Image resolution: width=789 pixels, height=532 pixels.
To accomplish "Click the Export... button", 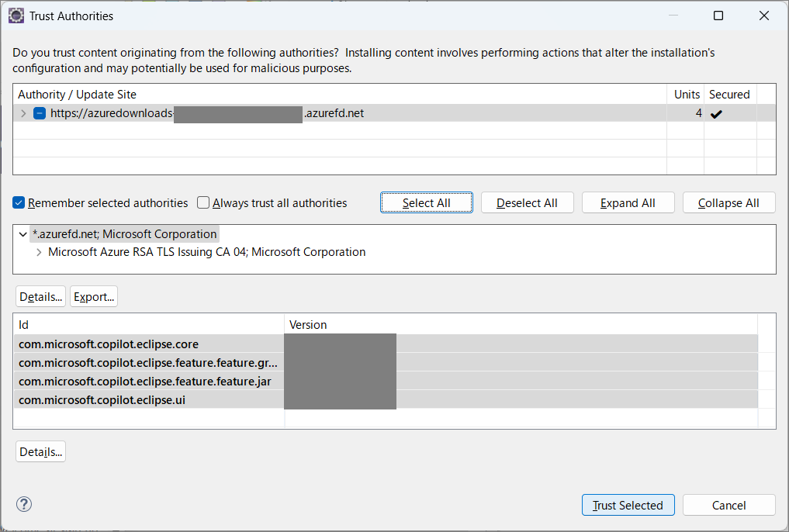I will (x=94, y=297).
